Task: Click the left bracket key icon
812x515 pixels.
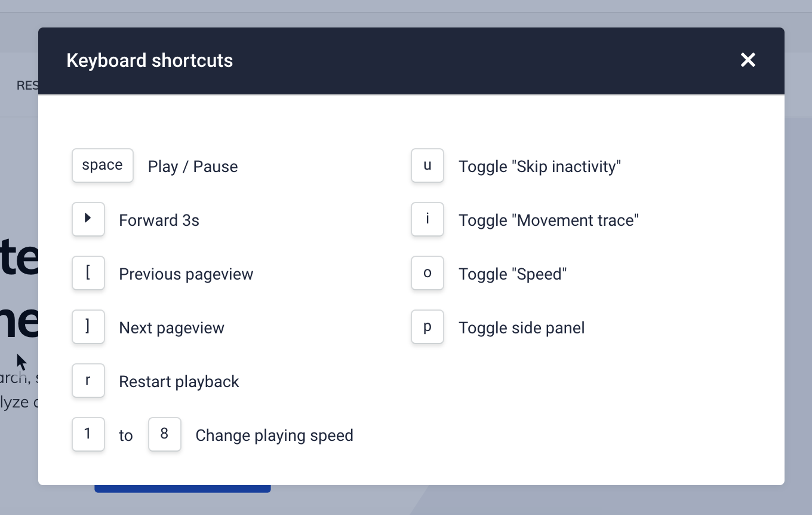Action: point(88,273)
